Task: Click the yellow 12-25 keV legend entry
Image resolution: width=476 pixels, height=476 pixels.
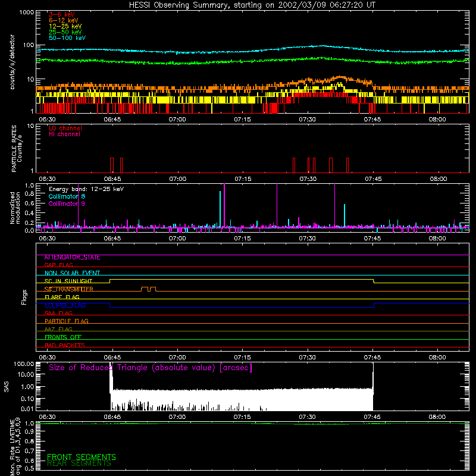Action: [x=65, y=26]
